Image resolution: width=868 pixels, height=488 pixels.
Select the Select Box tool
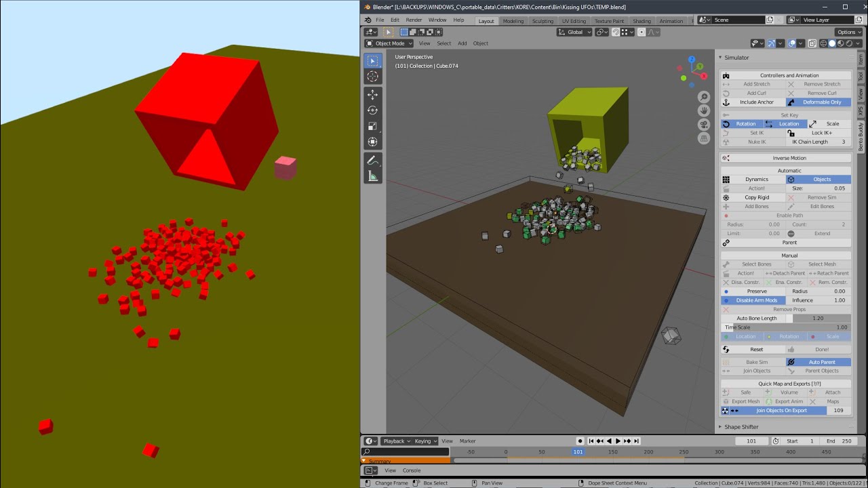click(372, 60)
